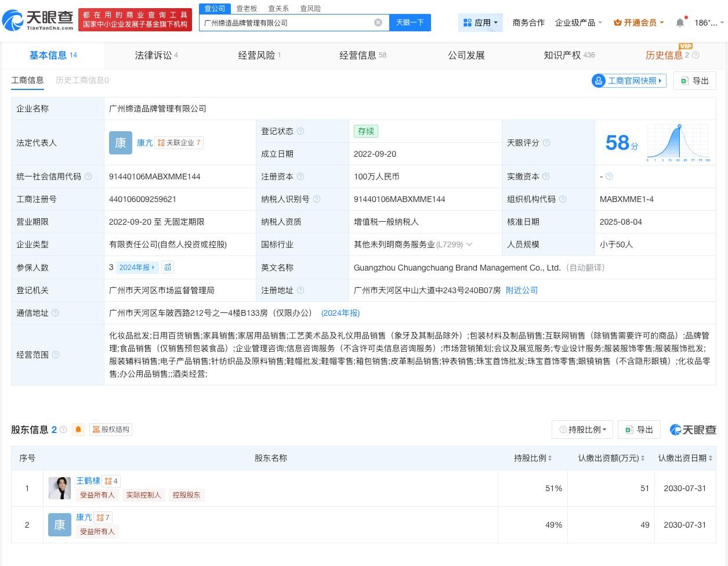
Task: Click 实际控制人 tag of 王鹤棣
Action: click(143, 495)
